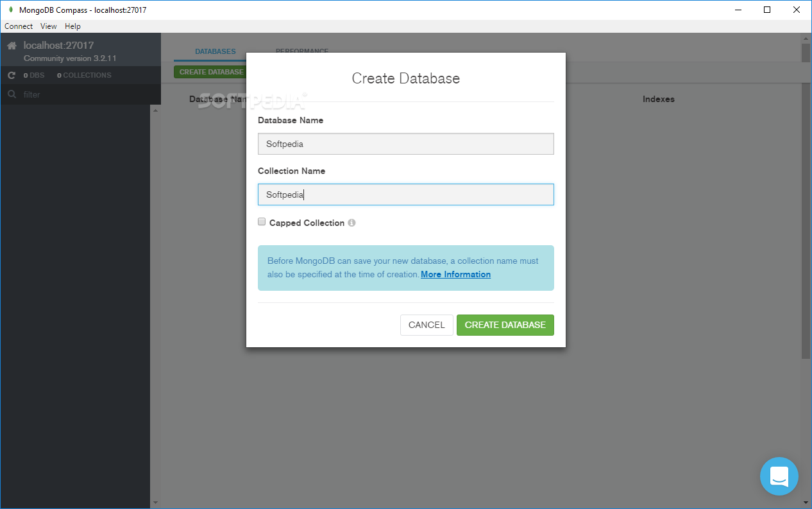Click the home icon beside localhost:27017
This screenshot has width=812, height=509.
tap(12, 46)
